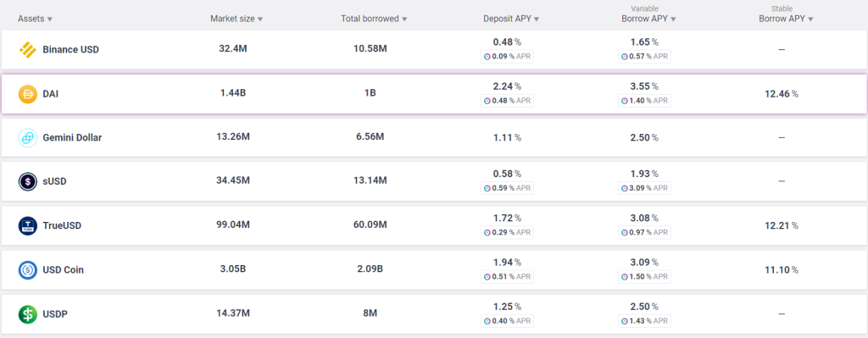Open the Gemini Dollar asset name
Viewport: 868px width, 338px height.
[x=72, y=138]
